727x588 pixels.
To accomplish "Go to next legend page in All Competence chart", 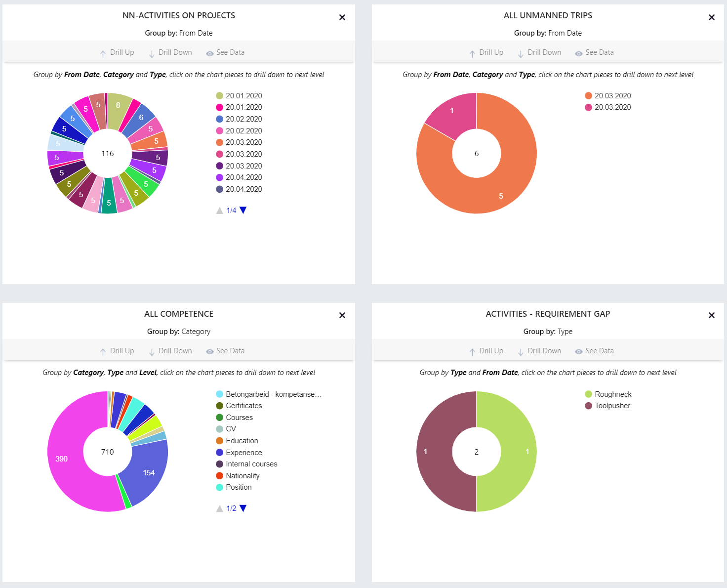I will pos(243,508).
